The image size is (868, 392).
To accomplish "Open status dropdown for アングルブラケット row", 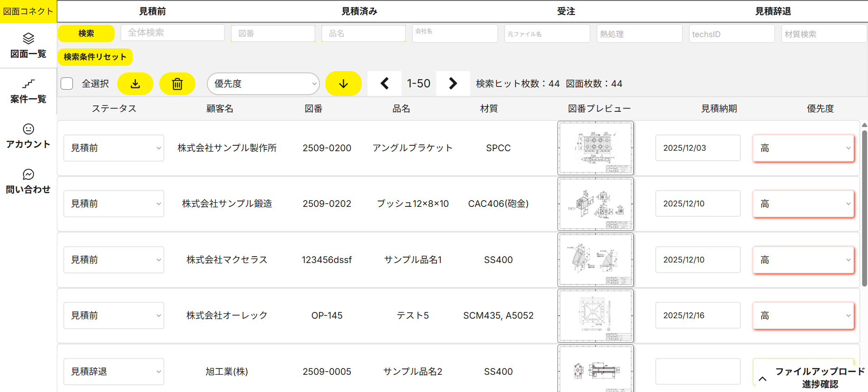I will pos(114,148).
